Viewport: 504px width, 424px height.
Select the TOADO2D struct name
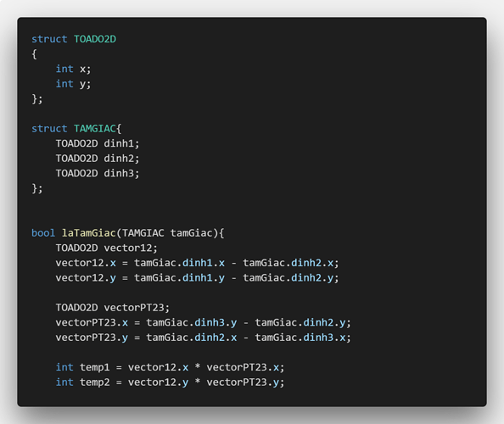tap(95, 39)
